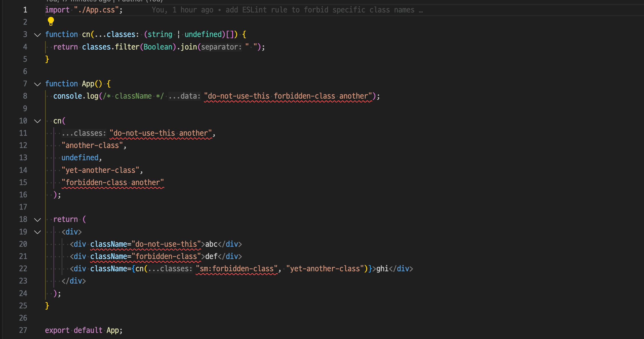Fold the App function chevron on line 7
This screenshot has height=339, width=644.
[37, 84]
